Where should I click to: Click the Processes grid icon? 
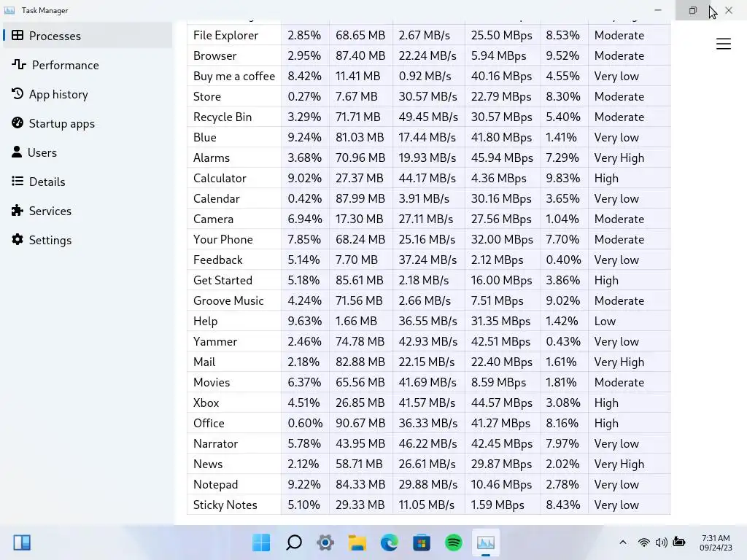pyautogui.click(x=18, y=35)
